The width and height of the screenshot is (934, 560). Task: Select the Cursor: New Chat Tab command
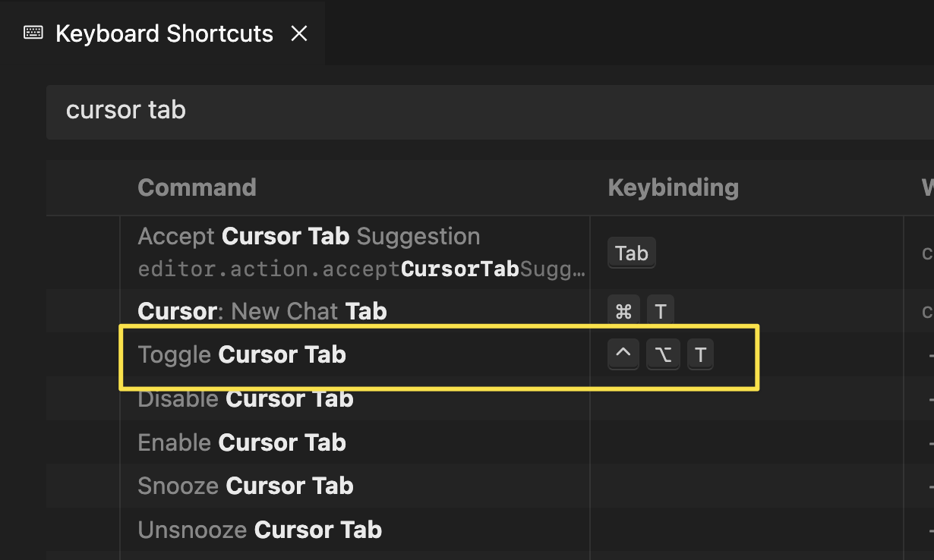[x=262, y=311]
